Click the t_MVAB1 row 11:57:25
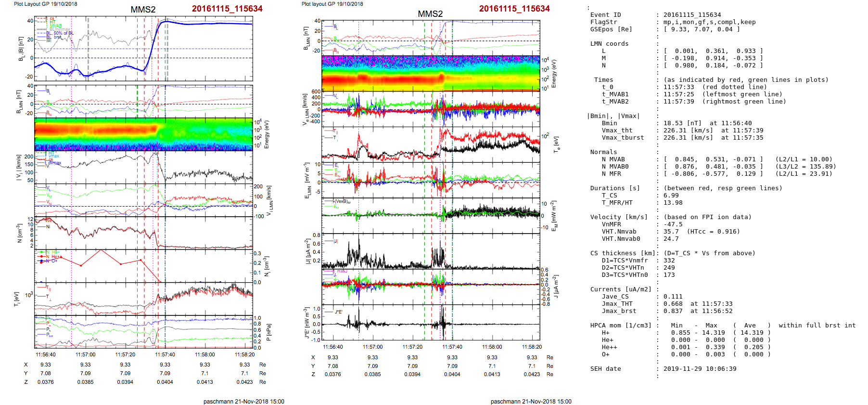 tap(692, 94)
